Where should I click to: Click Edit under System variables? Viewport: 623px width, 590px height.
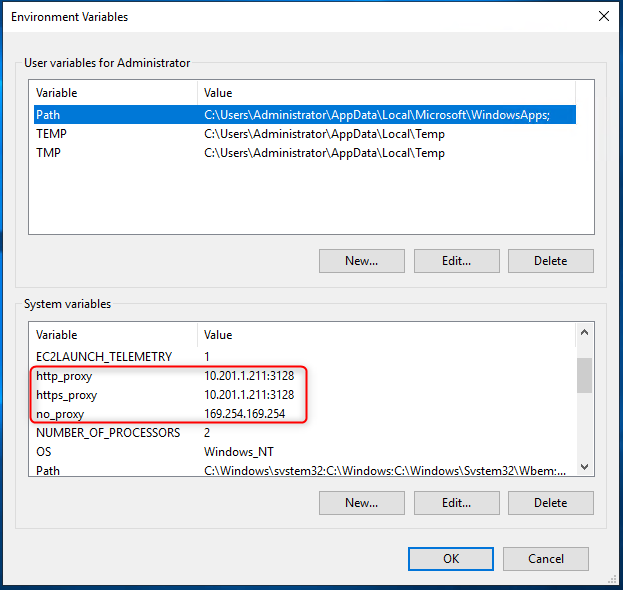coord(457,503)
